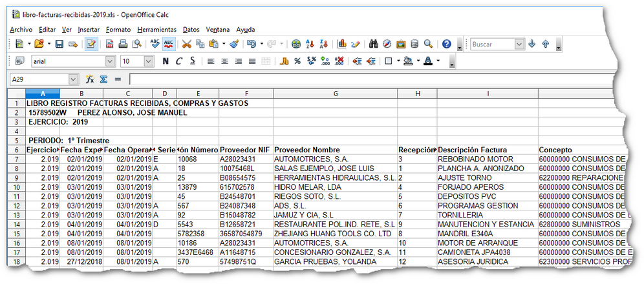644x284 pixels.
Task: Open the Buscar search history dropdown
Action: (x=520, y=45)
